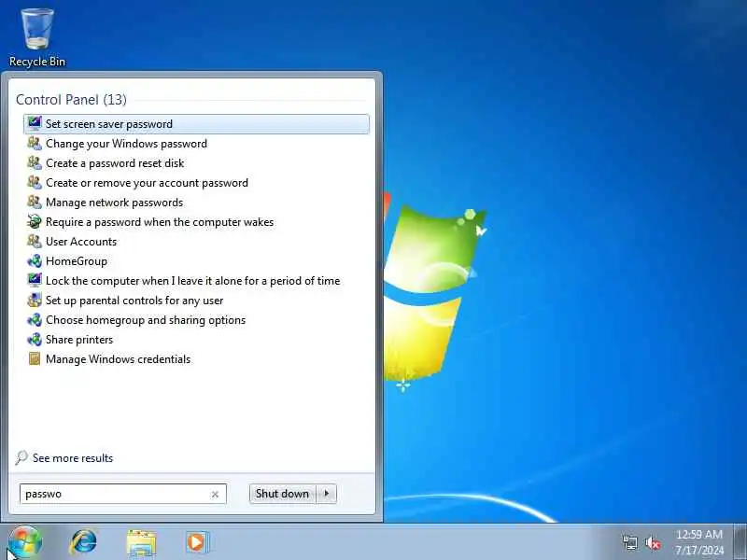747x560 pixels.
Task: Click the User Accounts icon
Action: click(35, 241)
